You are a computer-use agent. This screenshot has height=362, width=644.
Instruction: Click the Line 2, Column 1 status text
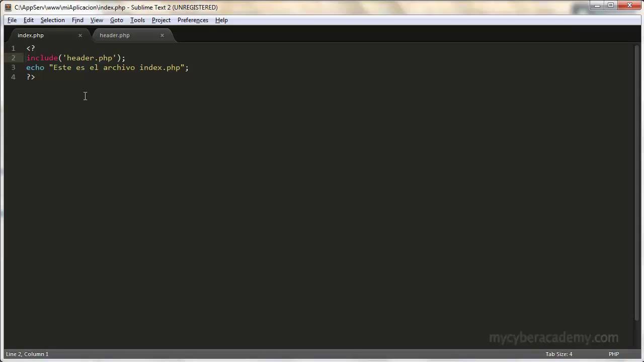click(x=27, y=354)
